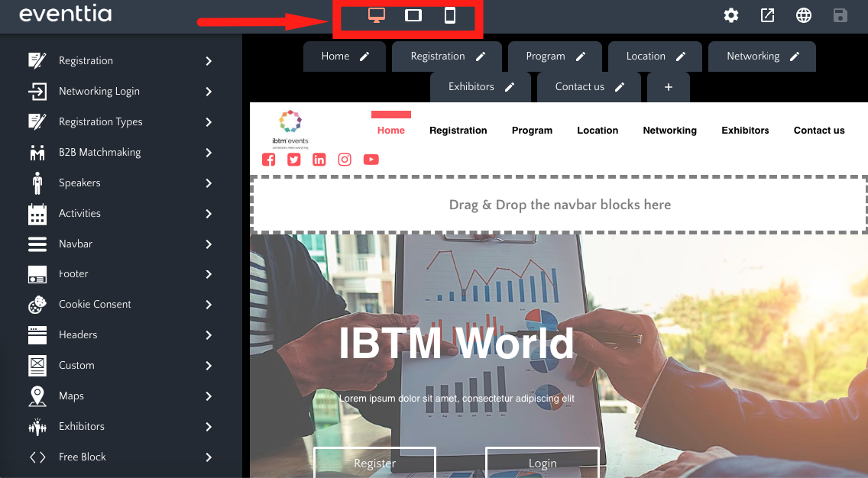The width and height of the screenshot is (868, 478).
Task: Click the Networking navbar link
Action: 669,131
